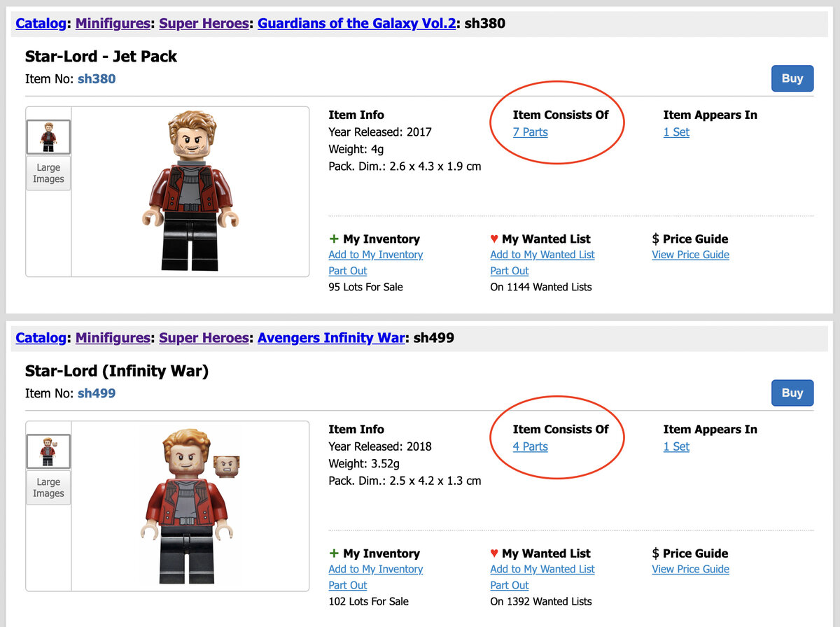Viewport: 840px width, 627px height.
Task: Open Large Images for Star-Lord Jet Pack
Action: pos(48,173)
